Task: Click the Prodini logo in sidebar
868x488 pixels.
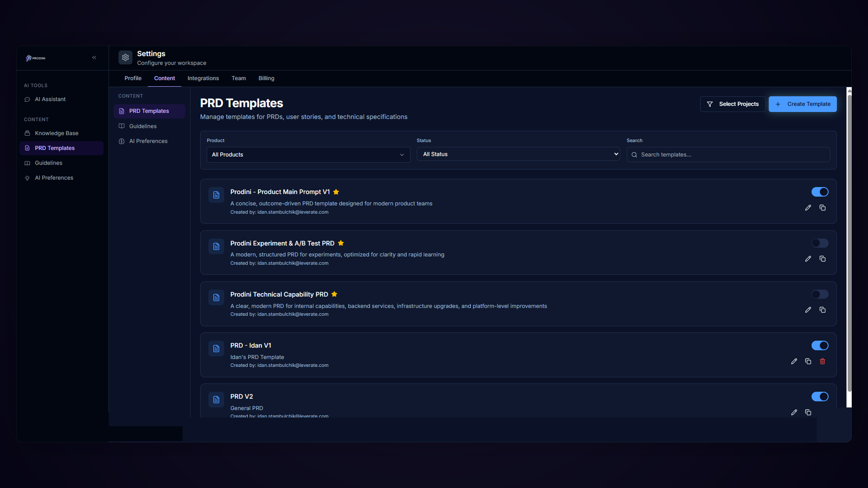Action: [x=36, y=58]
